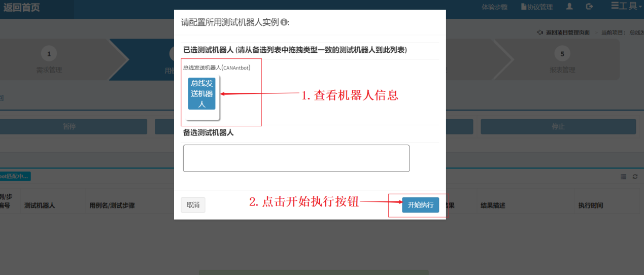Sort by 执行时间 column header

click(591, 205)
